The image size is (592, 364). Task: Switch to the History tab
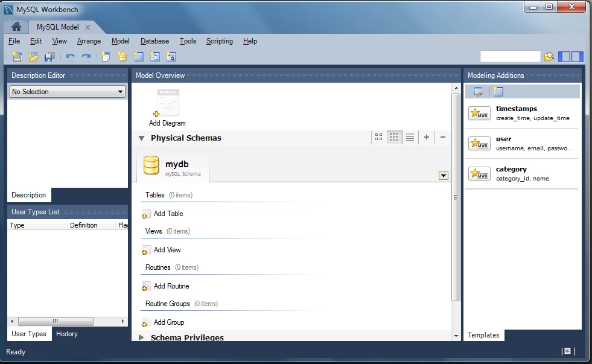click(66, 334)
